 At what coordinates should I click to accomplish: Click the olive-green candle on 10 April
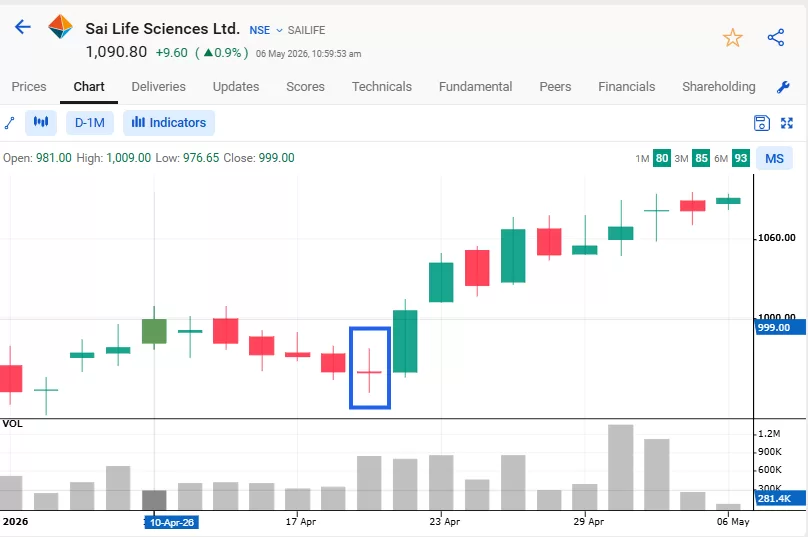(x=154, y=331)
